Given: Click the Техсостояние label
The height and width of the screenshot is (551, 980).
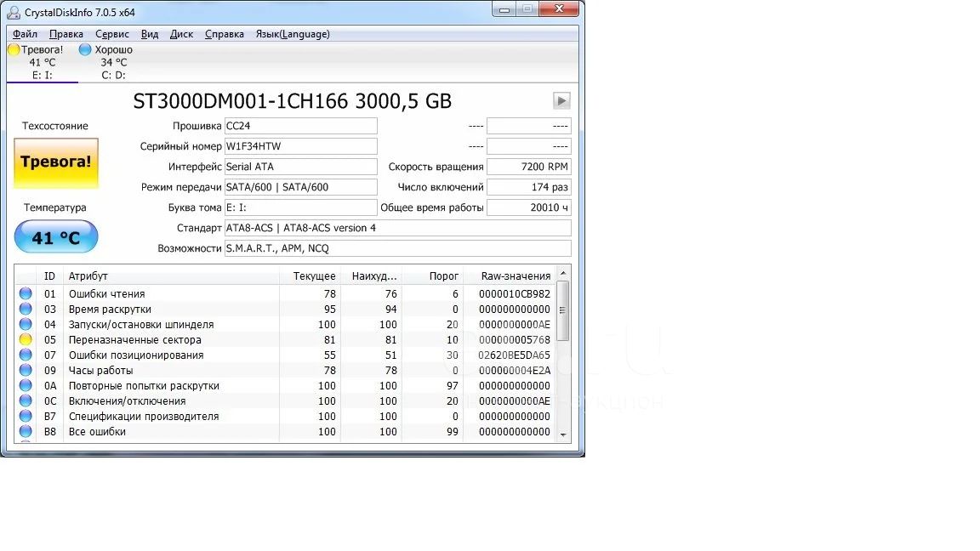Looking at the screenshot, I should 55,126.
